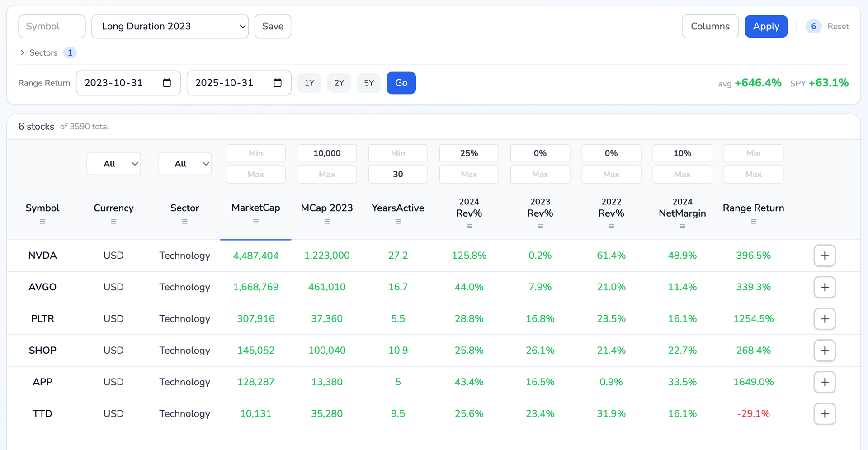
Task: Click the PLTR symbol cell
Action: tap(42, 319)
